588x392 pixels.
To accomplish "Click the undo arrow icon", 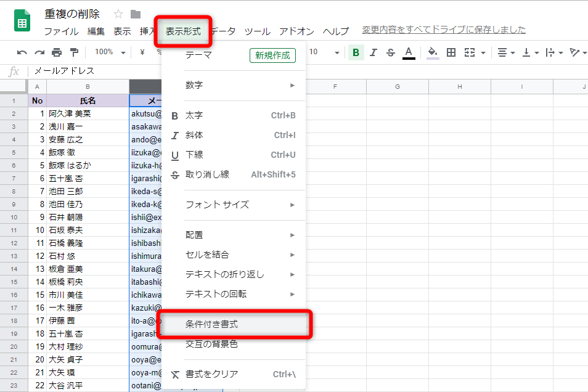I will pyautogui.click(x=22, y=52).
